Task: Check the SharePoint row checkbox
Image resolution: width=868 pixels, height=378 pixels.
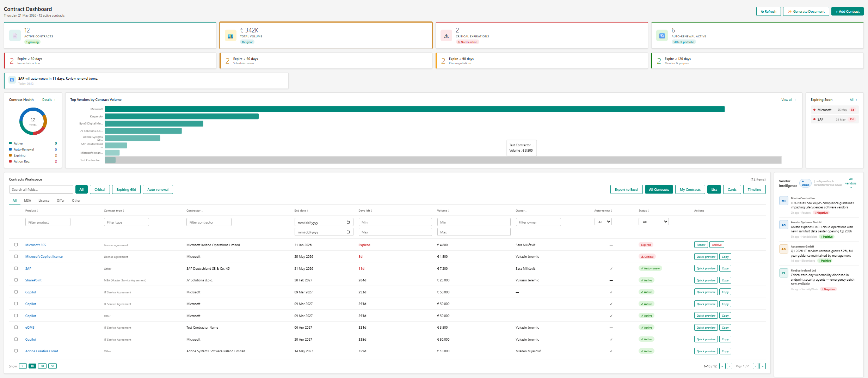Action: click(16, 280)
